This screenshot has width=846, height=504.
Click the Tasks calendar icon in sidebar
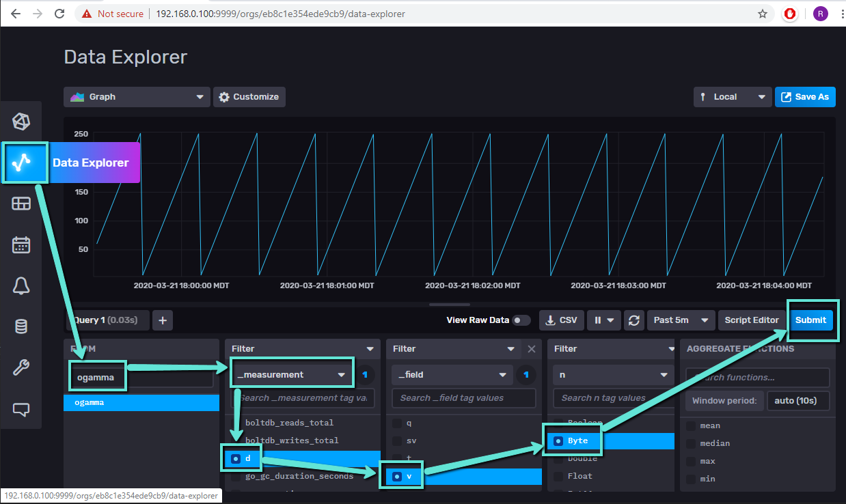(21, 244)
